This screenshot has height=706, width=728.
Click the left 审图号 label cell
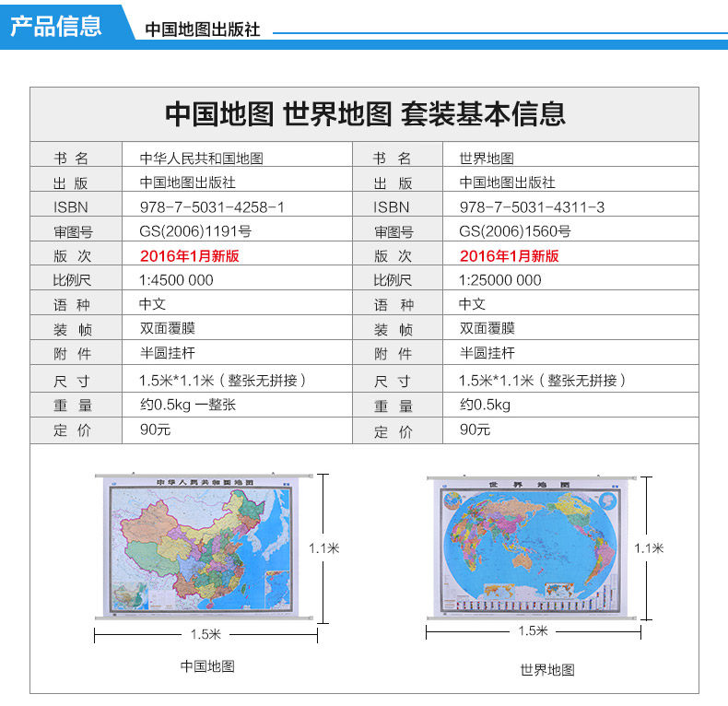76,229
